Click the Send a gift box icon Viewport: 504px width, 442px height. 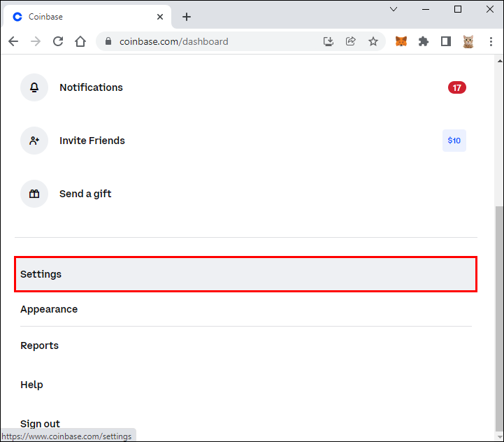click(x=34, y=194)
